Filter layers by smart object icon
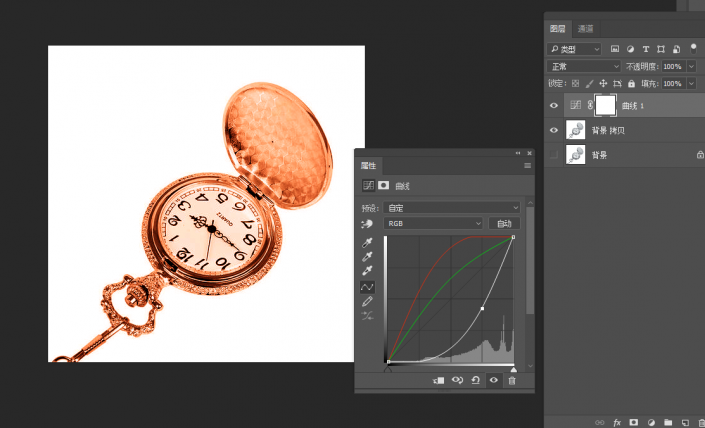The width and height of the screenshot is (705, 428). [x=676, y=49]
